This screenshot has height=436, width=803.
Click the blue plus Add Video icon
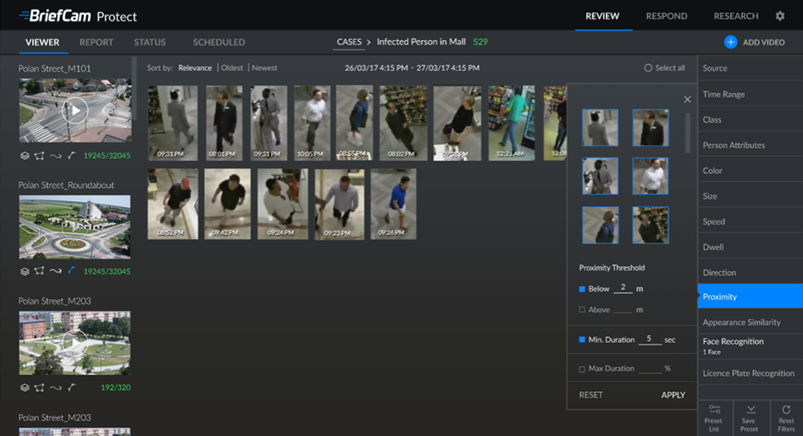click(x=731, y=42)
